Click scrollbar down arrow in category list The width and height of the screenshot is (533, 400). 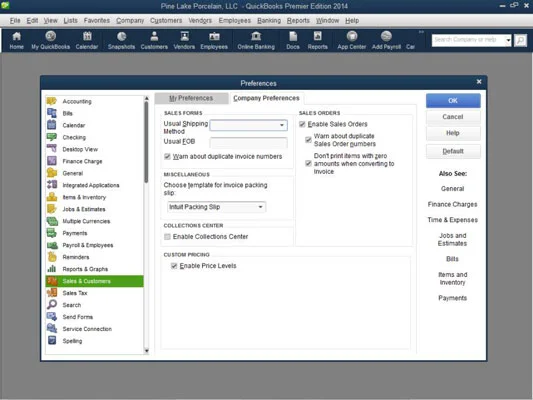[147, 350]
